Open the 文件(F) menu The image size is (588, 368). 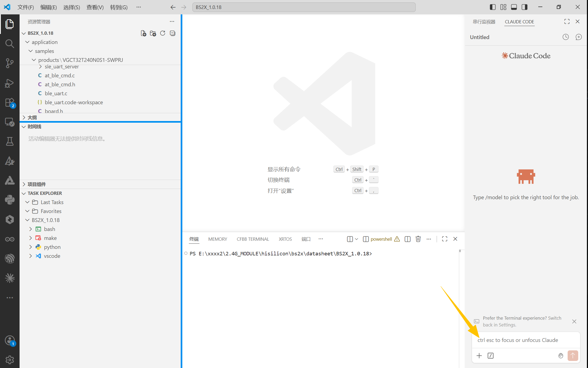click(26, 7)
